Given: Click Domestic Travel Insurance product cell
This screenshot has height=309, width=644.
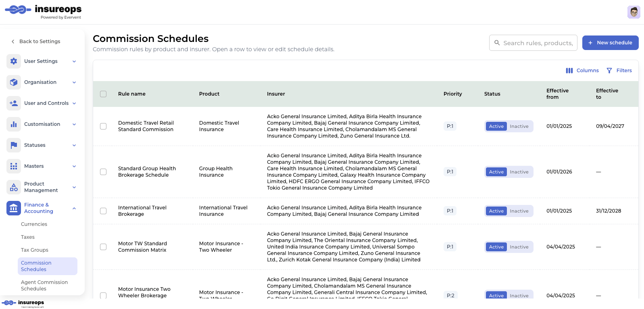Looking at the screenshot, I should point(219,126).
